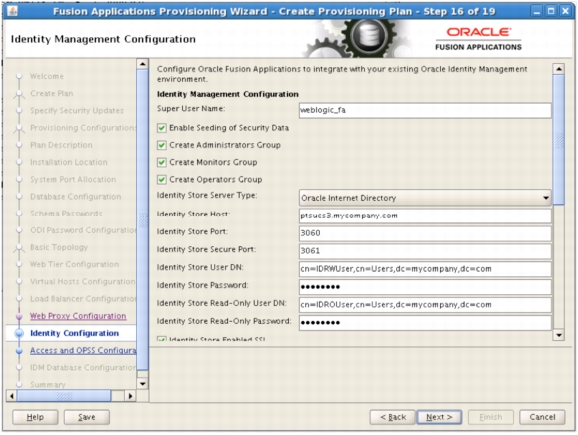The image size is (578, 435).
Task: Click the Super User Name field
Action: (425, 110)
